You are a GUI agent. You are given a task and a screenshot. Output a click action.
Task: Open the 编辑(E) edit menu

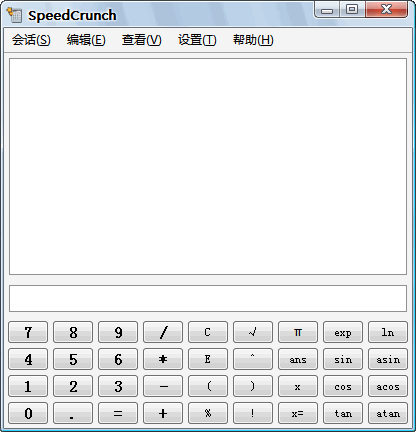click(86, 40)
